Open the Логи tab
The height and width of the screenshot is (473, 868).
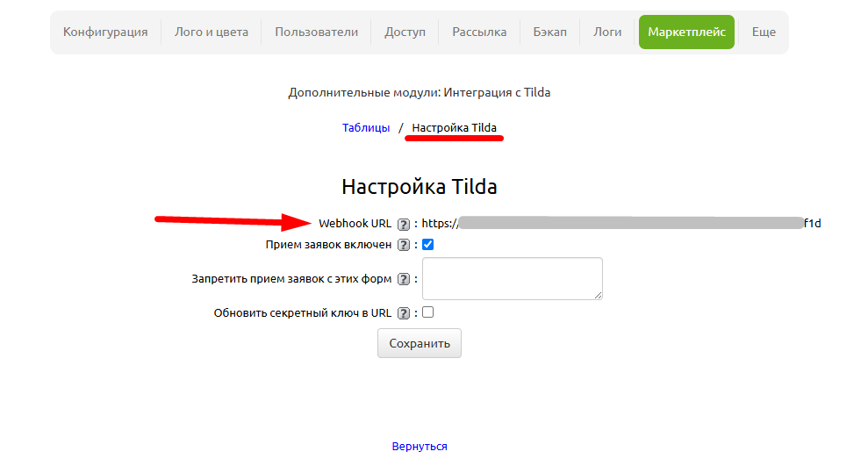(607, 32)
